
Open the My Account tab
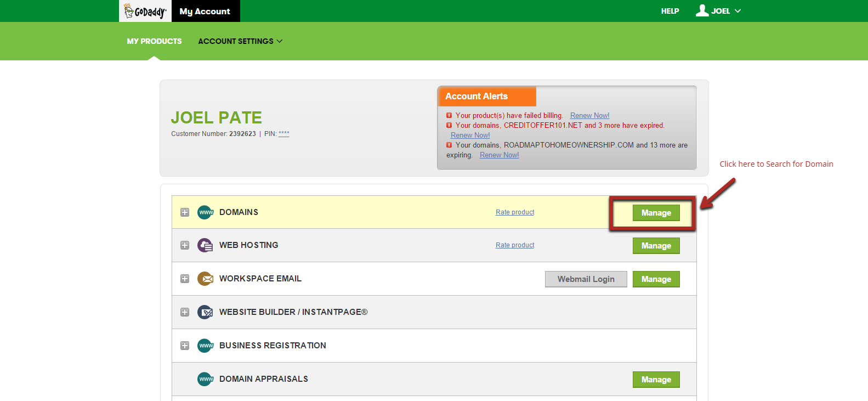(x=205, y=11)
